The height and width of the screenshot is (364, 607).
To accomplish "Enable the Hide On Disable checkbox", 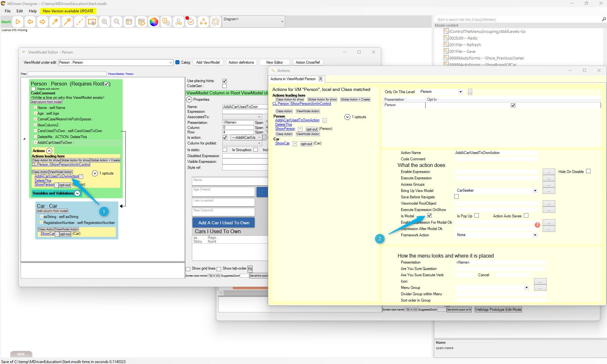I will 588,171.
